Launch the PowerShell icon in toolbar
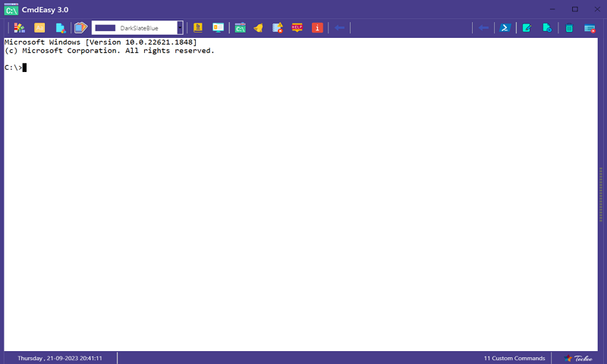Viewport: 607px width, 364px height. coord(505,28)
